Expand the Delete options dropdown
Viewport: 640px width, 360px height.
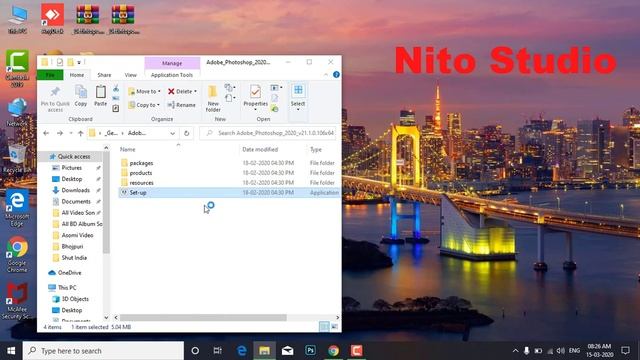click(x=196, y=91)
